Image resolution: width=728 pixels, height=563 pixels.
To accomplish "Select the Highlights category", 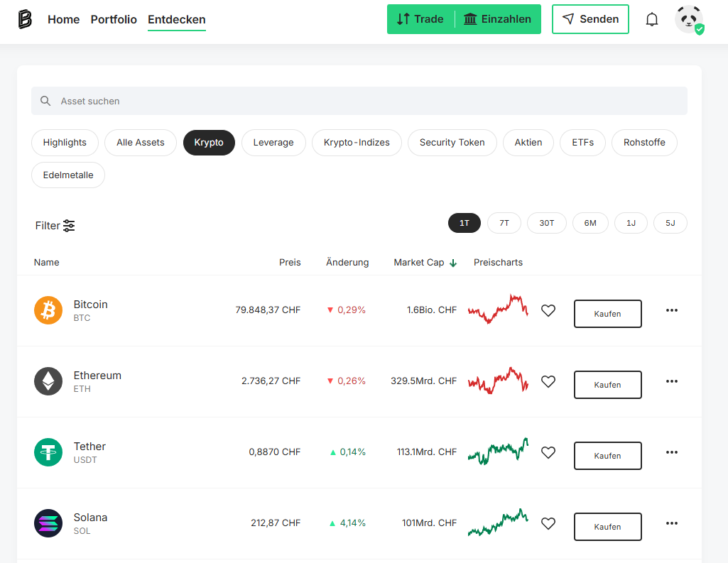I will pos(65,143).
